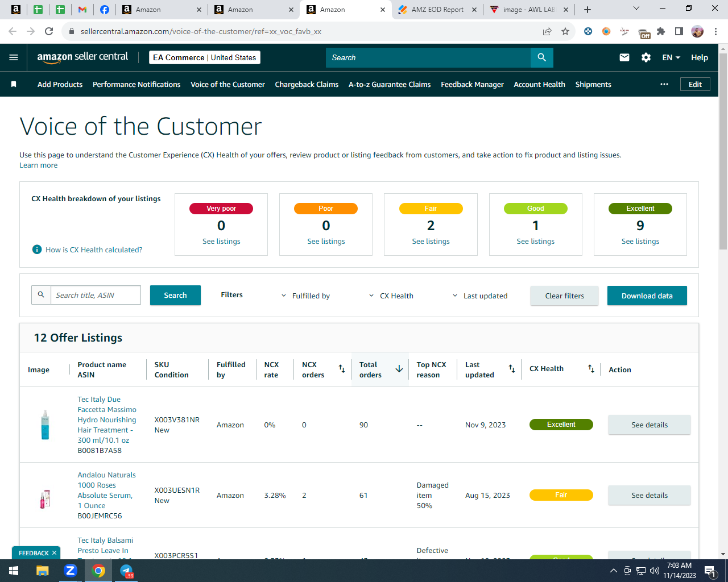728x582 pixels.
Task: Click the share page icon in address bar
Action: click(x=547, y=31)
